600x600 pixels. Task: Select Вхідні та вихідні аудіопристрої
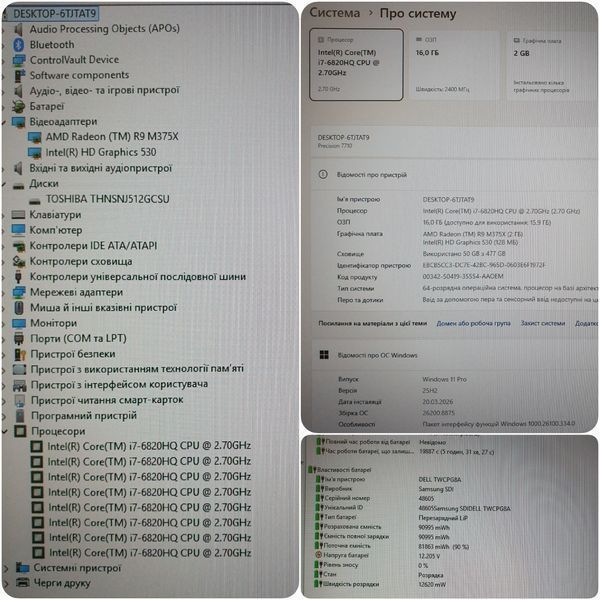(101, 168)
